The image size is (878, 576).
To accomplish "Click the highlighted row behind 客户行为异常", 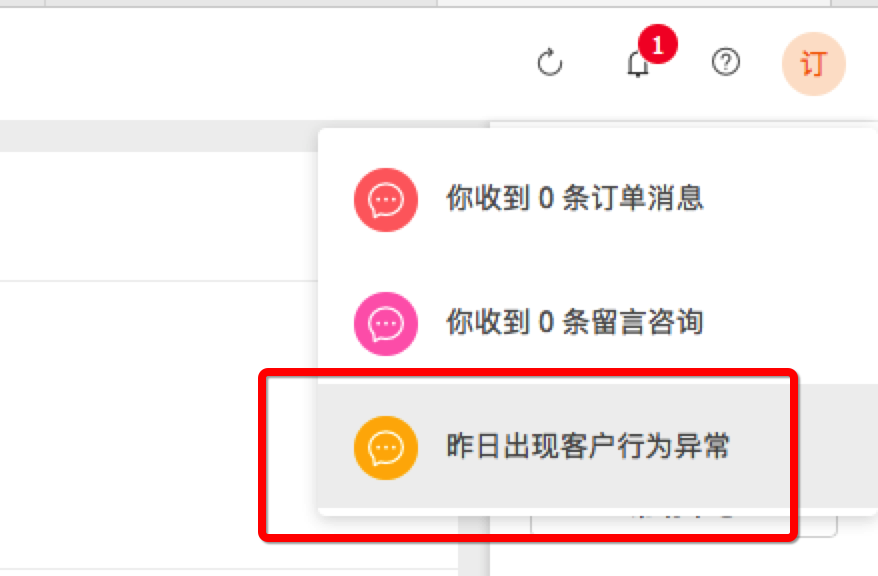I will click(x=597, y=446).
